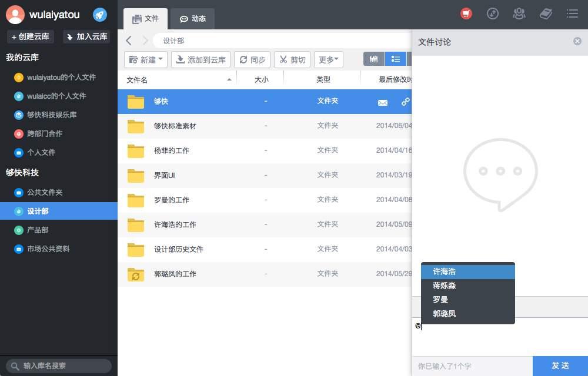Screen dimensions: 588x376
Task: Open 市场公共资料 library
Action: (59, 249)
